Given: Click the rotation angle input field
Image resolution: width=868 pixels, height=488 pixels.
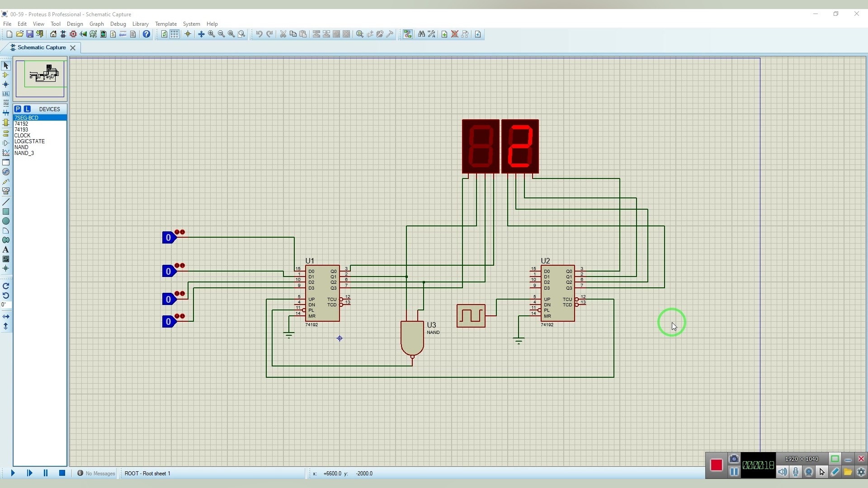Looking at the screenshot, I should click(x=6, y=305).
